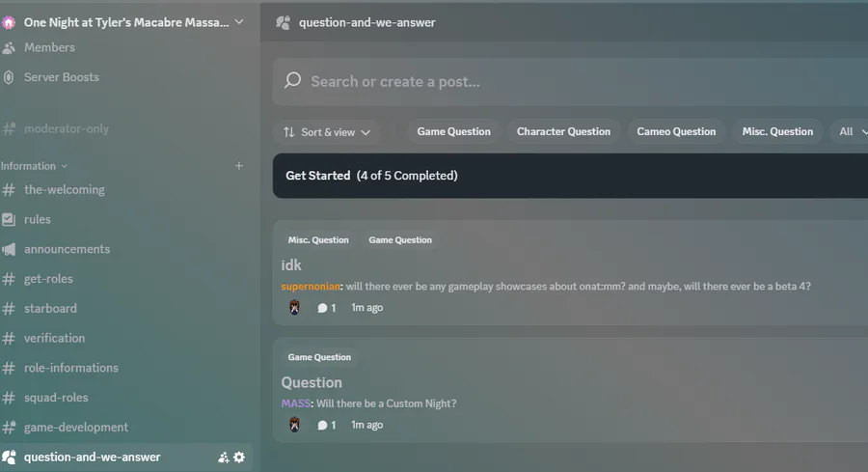
Task: Click reply count bubble on Question post
Action: (x=327, y=426)
